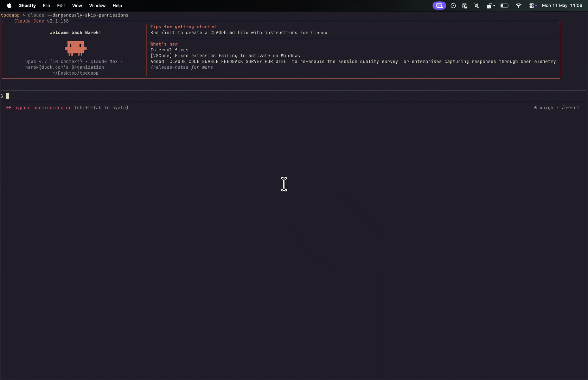Click the "~/Desktop/todoapp" path text
This screenshot has height=380, width=588.
pos(75,73)
